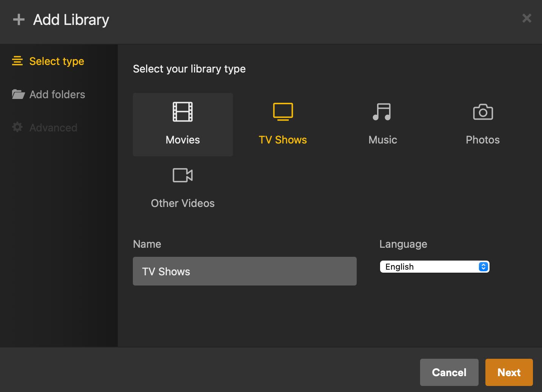Select the Movies film strip icon
Screen dimensions: 542x392
point(183,112)
